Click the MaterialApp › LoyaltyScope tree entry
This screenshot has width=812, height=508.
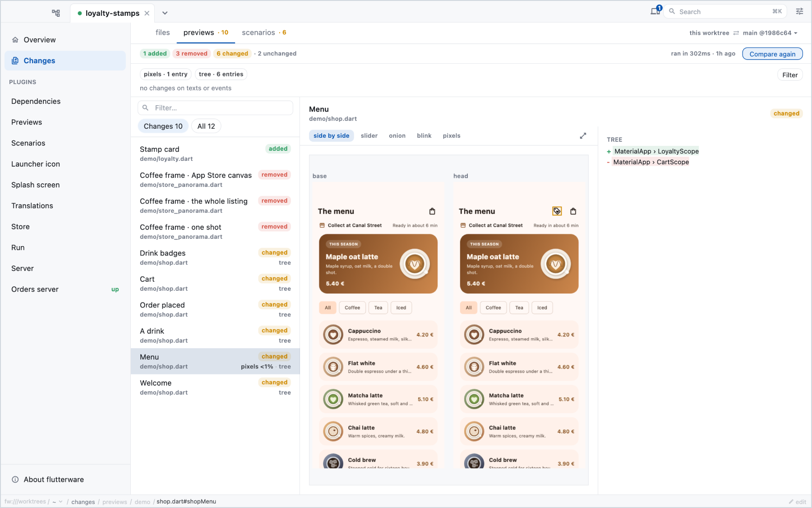[x=656, y=151]
